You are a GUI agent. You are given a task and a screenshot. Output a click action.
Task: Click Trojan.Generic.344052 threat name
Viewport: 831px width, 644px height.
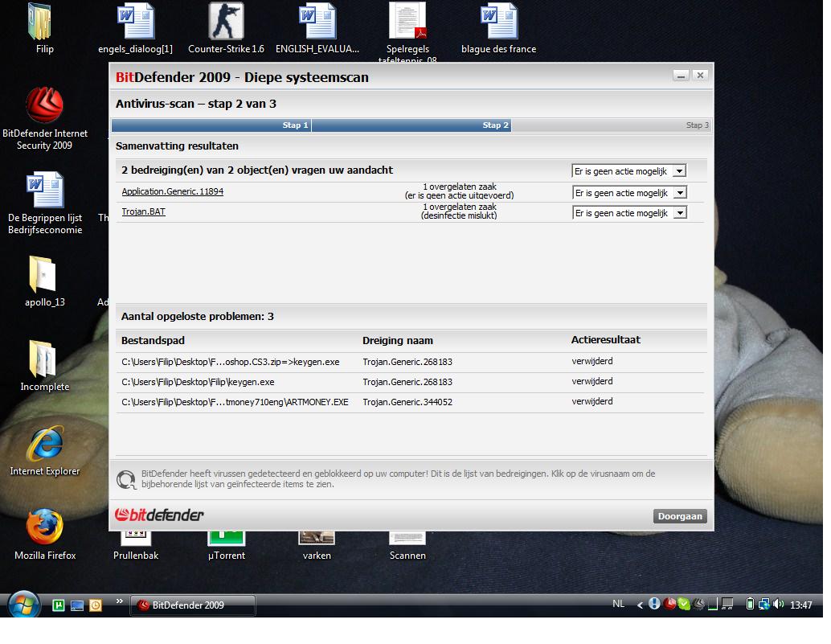[x=407, y=402]
